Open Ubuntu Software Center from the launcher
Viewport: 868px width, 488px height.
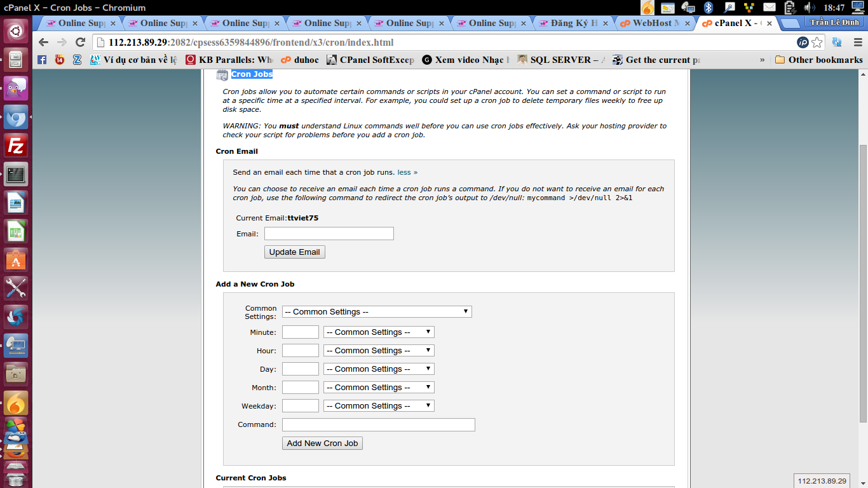click(x=16, y=259)
